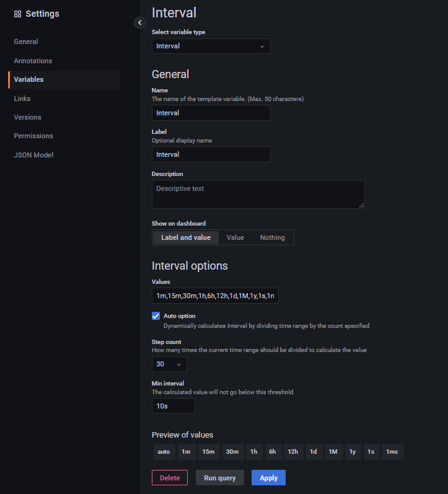This screenshot has height=494, width=448.
Task: Click the Min interval field
Action: [x=173, y=406]
